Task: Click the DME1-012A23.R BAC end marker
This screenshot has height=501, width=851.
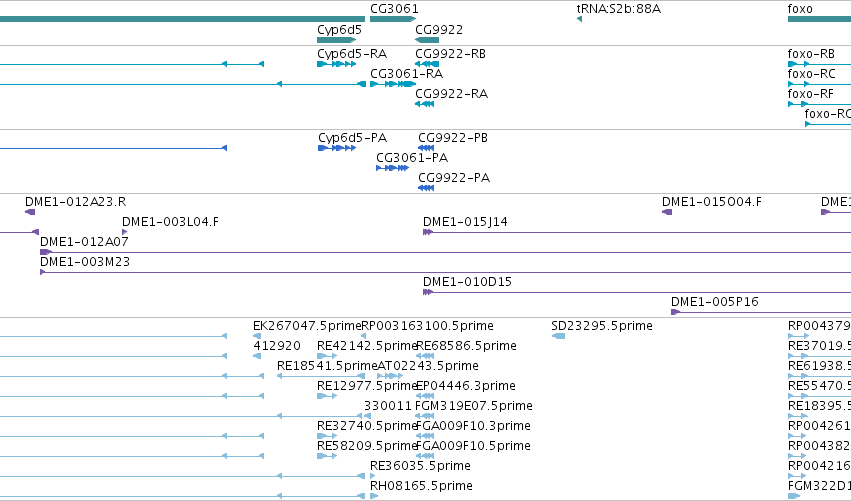Action: pos(30,212)
